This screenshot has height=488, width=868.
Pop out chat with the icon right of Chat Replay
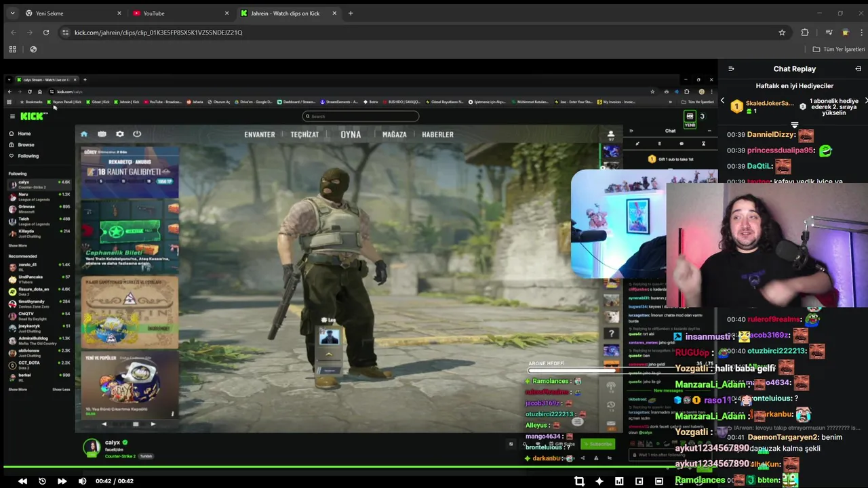[858, 68]
